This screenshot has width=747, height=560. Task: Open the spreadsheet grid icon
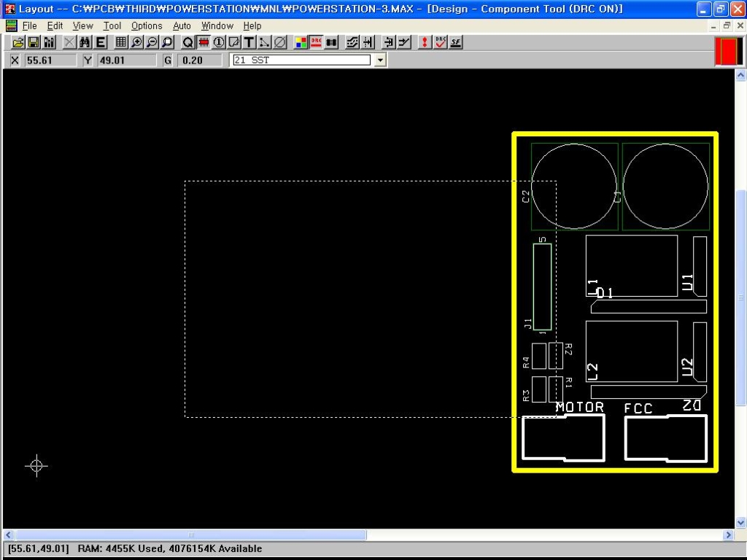click(121, 42)
